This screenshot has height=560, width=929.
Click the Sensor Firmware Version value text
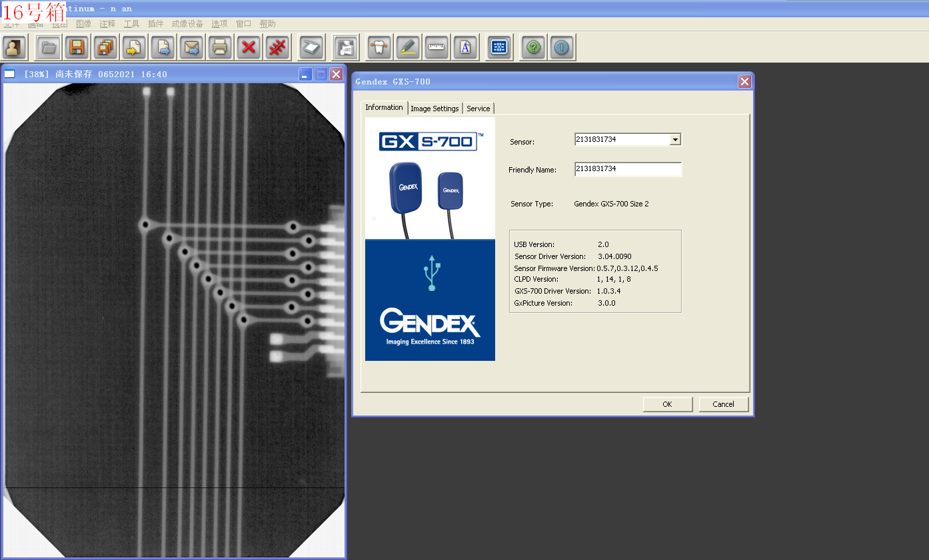(627, 268)
